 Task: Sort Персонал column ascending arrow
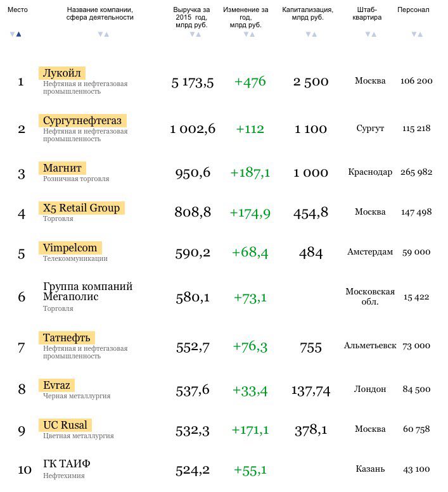tap(419, 34)
